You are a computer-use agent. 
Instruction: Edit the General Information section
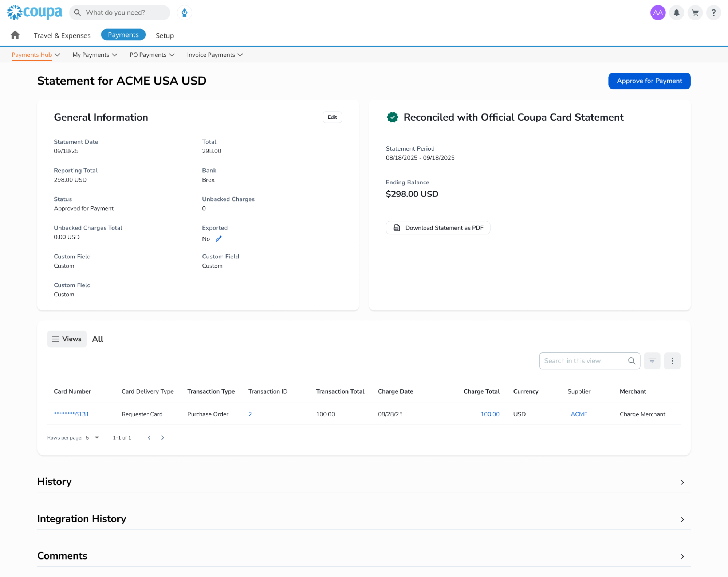[332, 117]
